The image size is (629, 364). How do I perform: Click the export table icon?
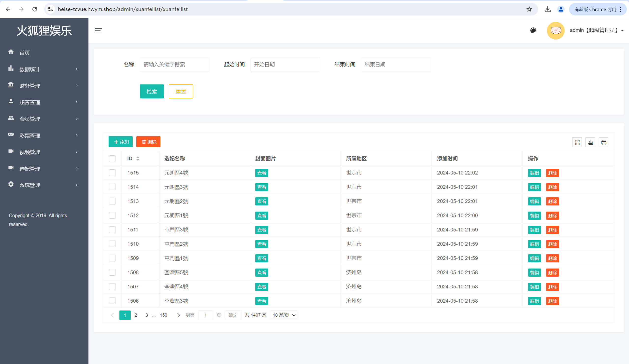coord(590,142)
